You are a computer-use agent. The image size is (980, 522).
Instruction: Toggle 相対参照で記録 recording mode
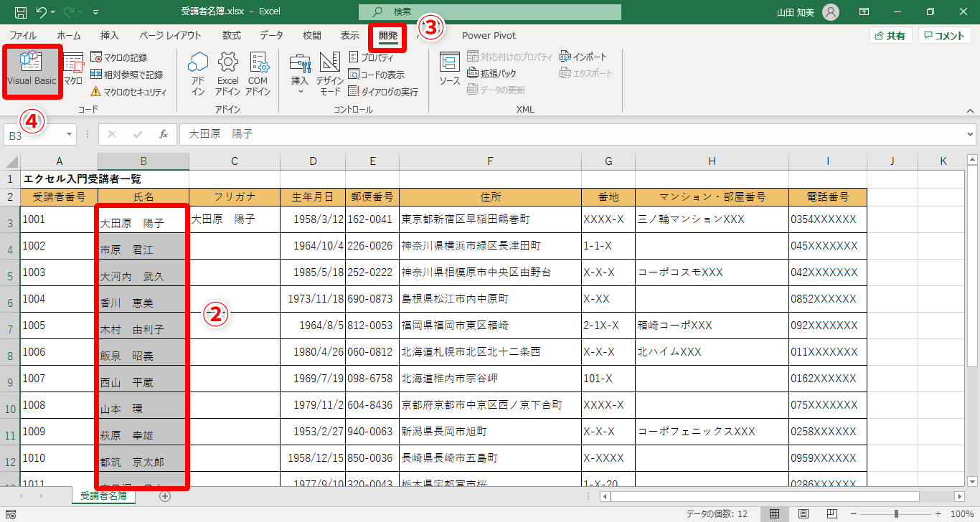127,75
